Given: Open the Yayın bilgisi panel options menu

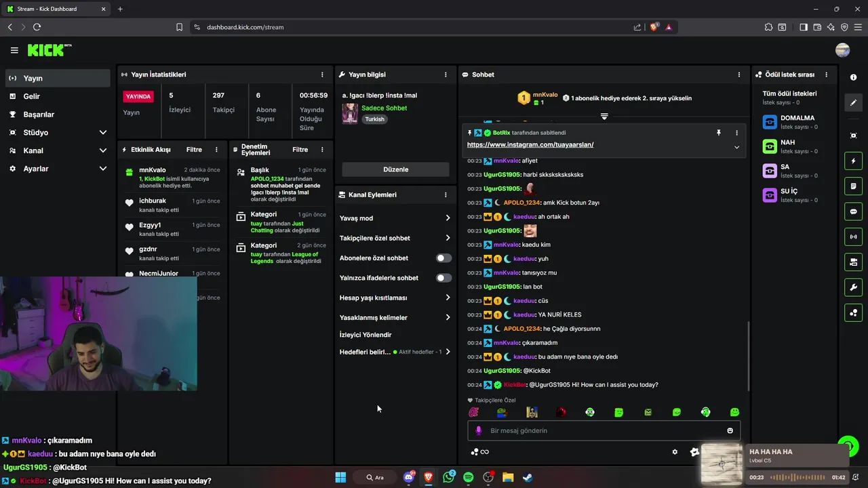Looking at the screenshot, I should 446,75.
